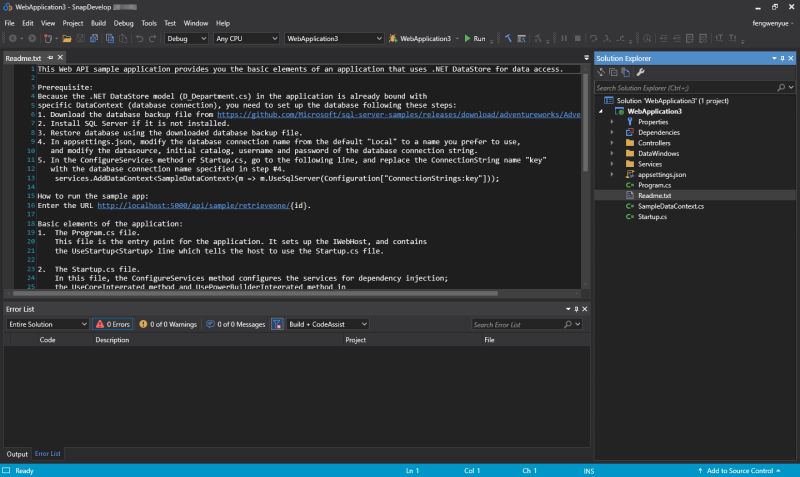Click the Navigate Backward toolbar icon
Image resolution: width=800 pixels, height=477 pixels.
[13, 38]
